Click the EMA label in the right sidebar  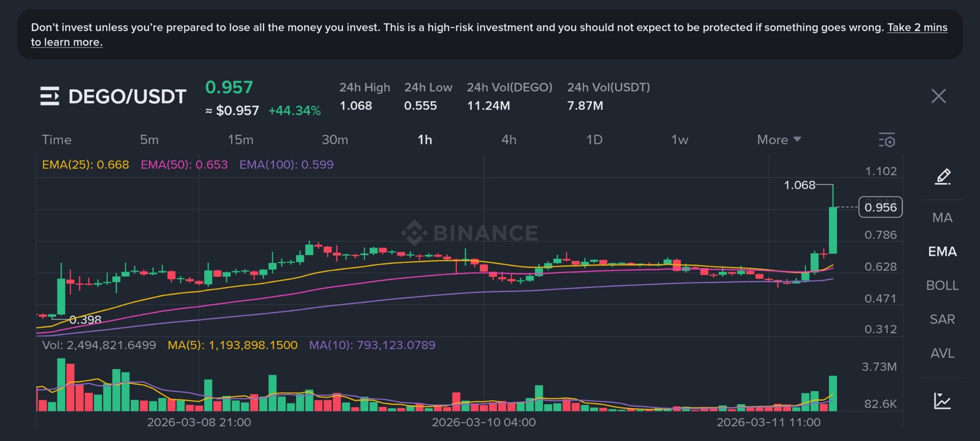click(942, 251)
